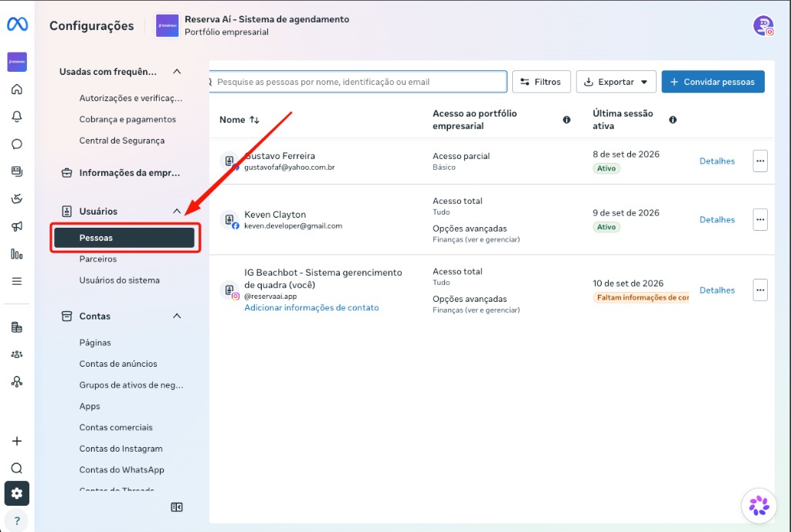Click the people group icon in left rail
Image resolution: width=791 pixels, height=532 pixels.
17,354
